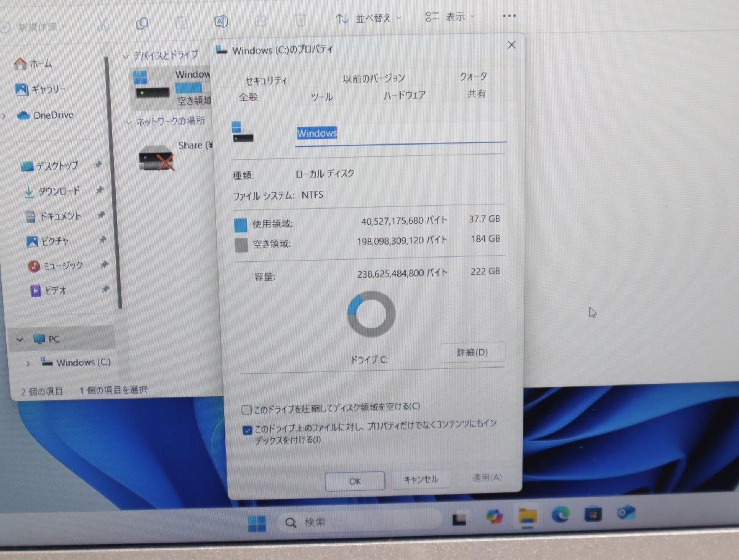
Task: Open Task View from the taskbar
Action: [459, 519]
